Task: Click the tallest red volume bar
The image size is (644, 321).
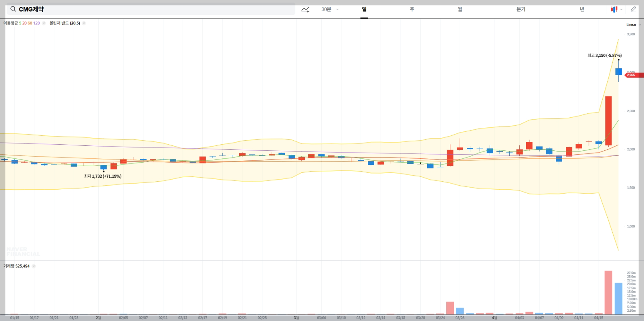Action: click(608, 293)
